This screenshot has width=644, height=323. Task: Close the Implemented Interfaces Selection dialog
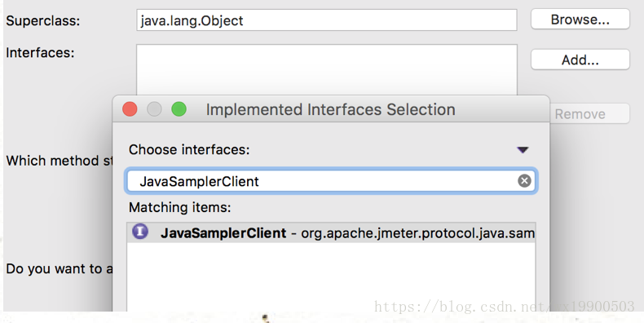tap(130, 109)
